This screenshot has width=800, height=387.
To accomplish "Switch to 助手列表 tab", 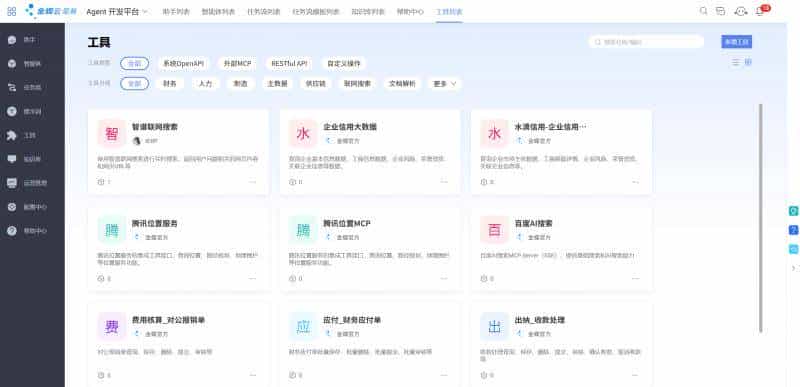I will (176, 11).
